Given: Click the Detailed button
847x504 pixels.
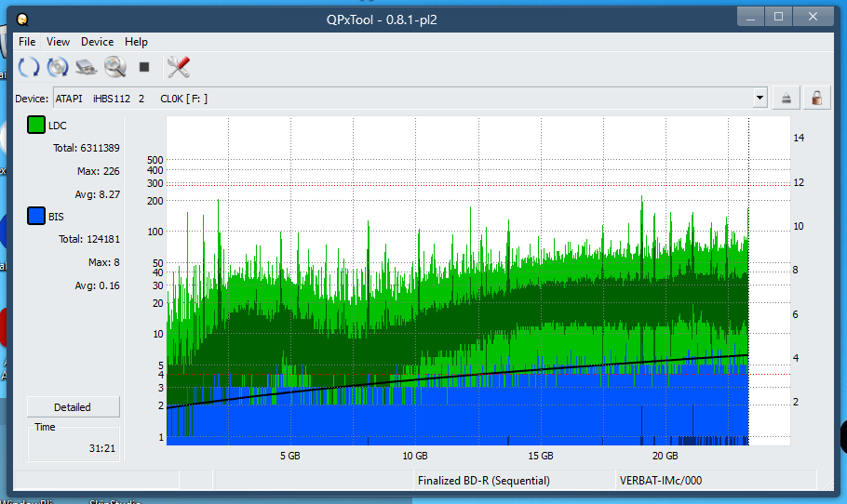Looking at the screenshot, I should pos(73,406).
